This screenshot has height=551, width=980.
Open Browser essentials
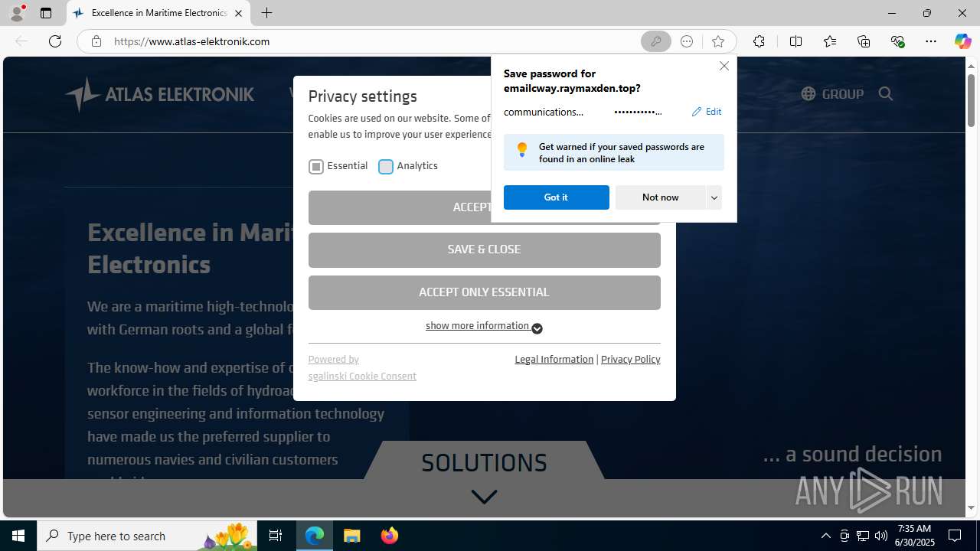tap(897, 41)
